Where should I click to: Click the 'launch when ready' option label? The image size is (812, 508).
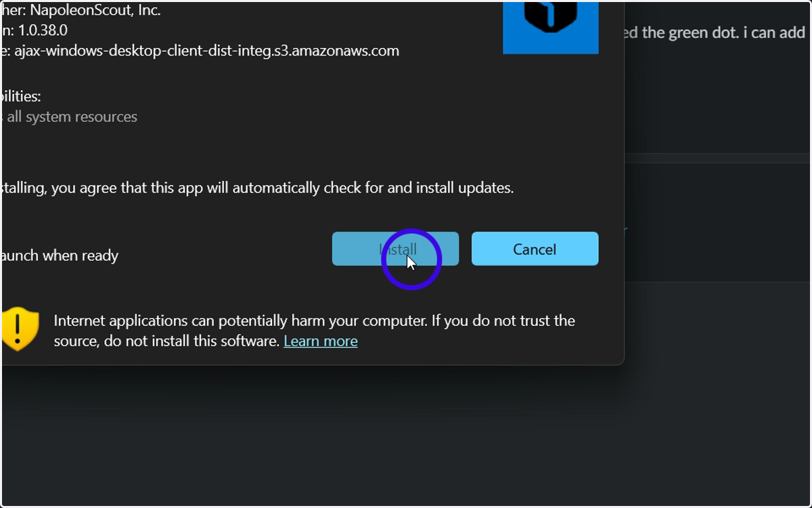[60, 255]
